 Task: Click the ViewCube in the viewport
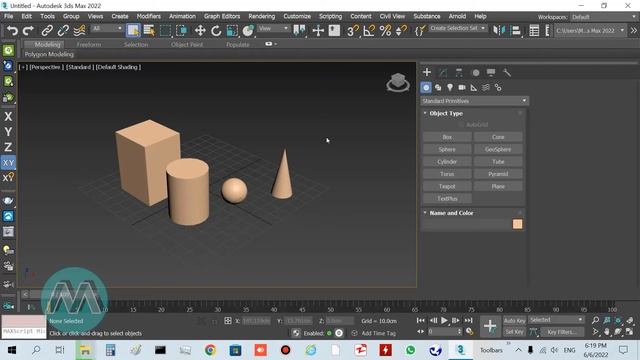point(398,82)
